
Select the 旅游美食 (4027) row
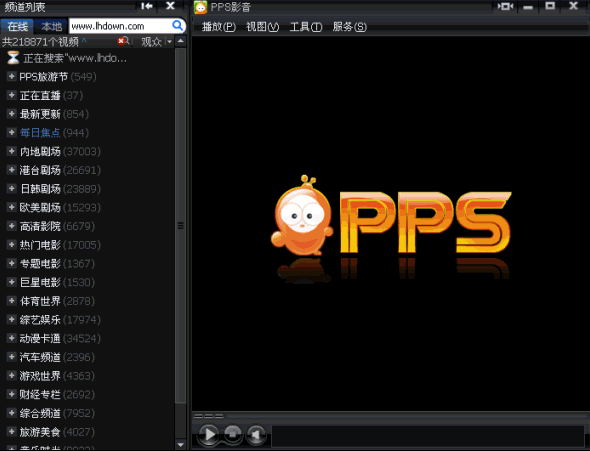click(x=88, y=432)
